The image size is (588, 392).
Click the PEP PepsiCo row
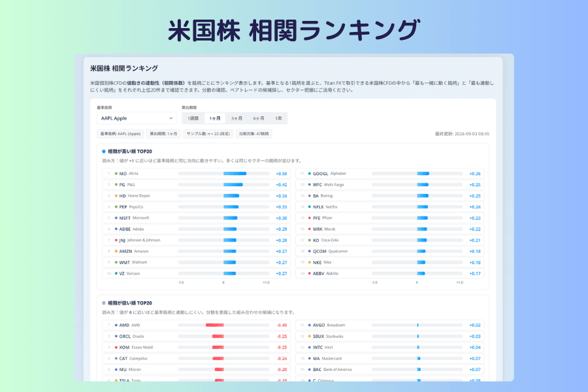[196, 206]
